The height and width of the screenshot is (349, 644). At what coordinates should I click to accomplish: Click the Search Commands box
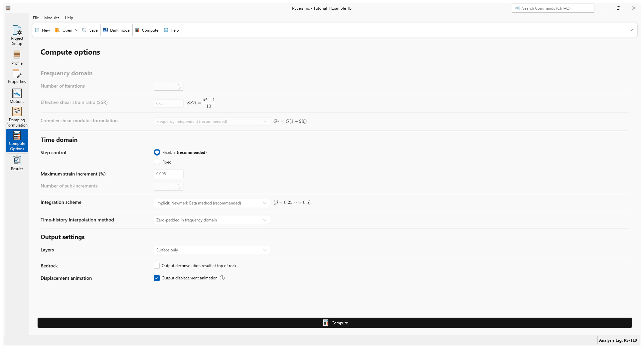(x=553, y=8)
